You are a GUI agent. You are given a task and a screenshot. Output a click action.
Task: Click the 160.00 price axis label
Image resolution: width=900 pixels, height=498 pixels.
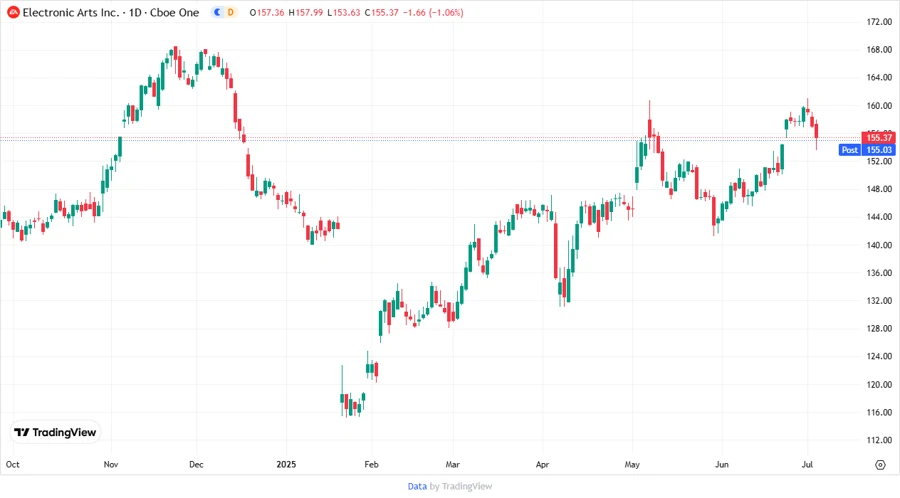879,106
